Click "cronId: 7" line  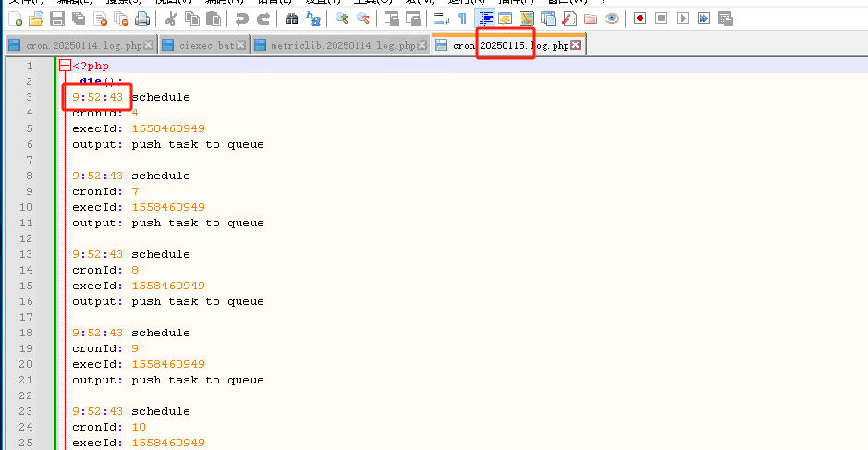[x=105, y=191]
